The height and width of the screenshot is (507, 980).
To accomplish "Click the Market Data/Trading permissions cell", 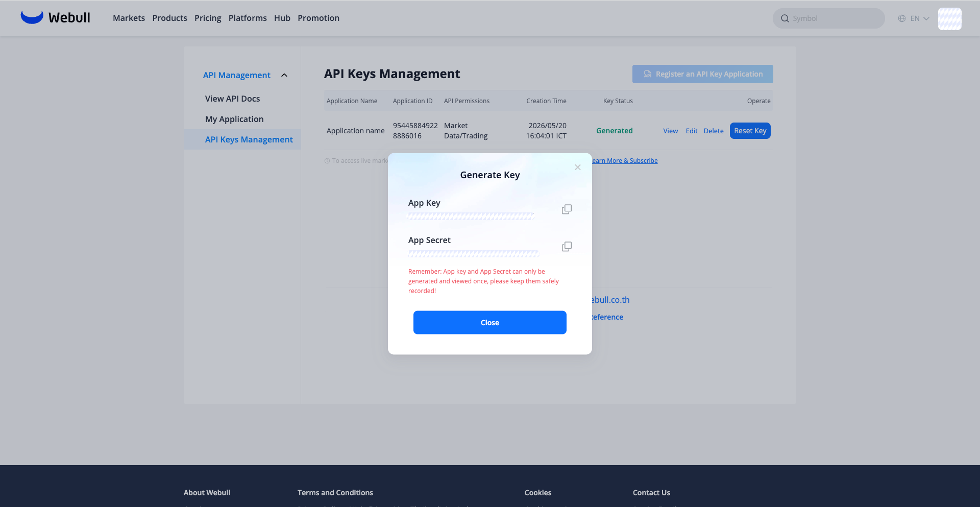I will pyautogui.click(x=466, y=131).
